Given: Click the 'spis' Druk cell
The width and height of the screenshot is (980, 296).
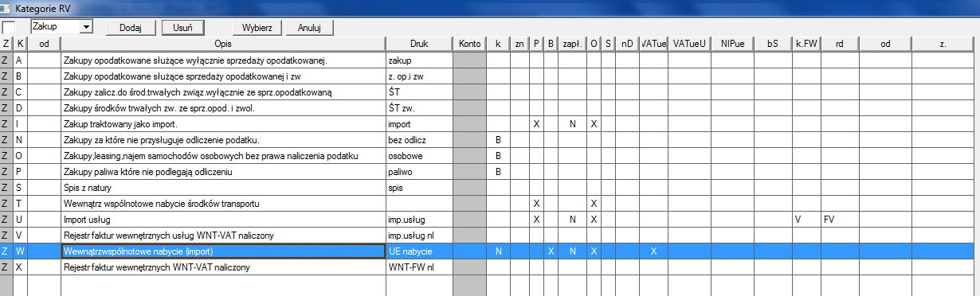Looking at the screenshot, I should [418, 187].
